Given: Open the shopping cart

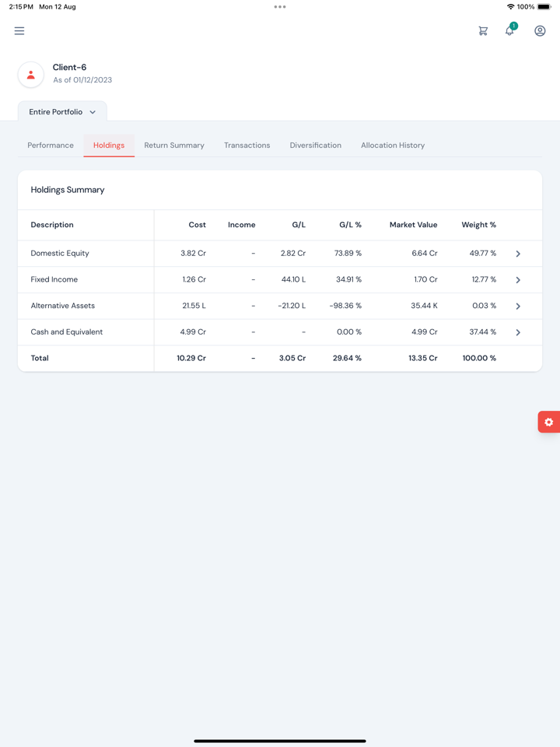Looking at the screenshot, I should pos(483,31).
